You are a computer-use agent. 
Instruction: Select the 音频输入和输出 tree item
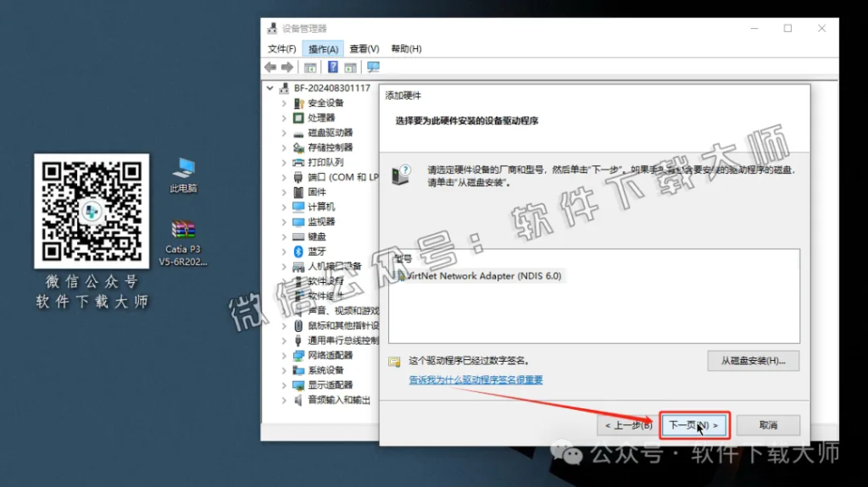(x=339, y=400)
